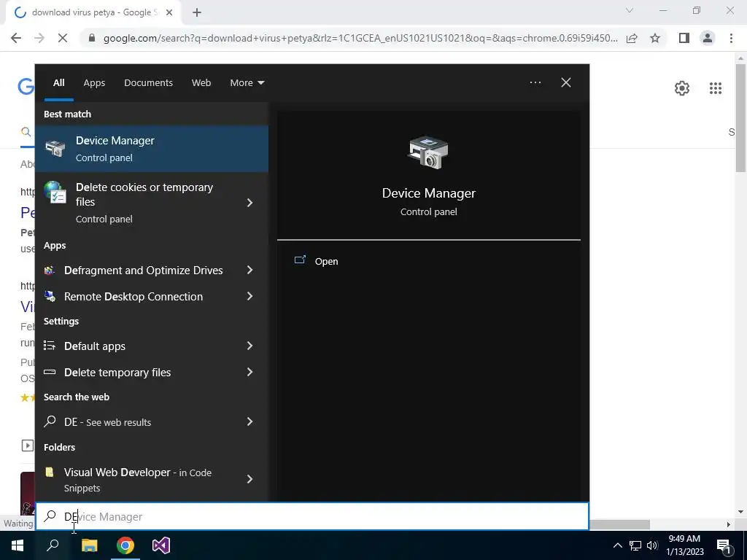The height and width of the screenshot is (560, 747).
Task: Click Defragment and Optimize Drives icon
Action: click(x=50, y=271)
